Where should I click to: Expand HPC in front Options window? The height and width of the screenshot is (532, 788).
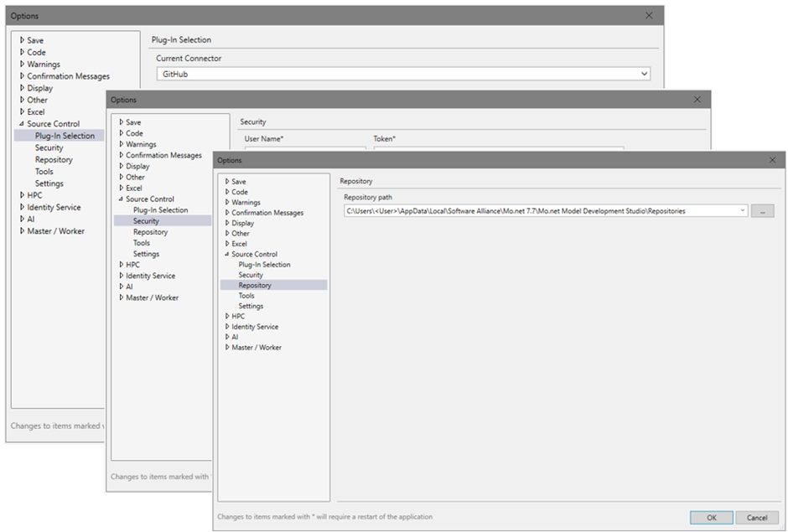(227, 316)
